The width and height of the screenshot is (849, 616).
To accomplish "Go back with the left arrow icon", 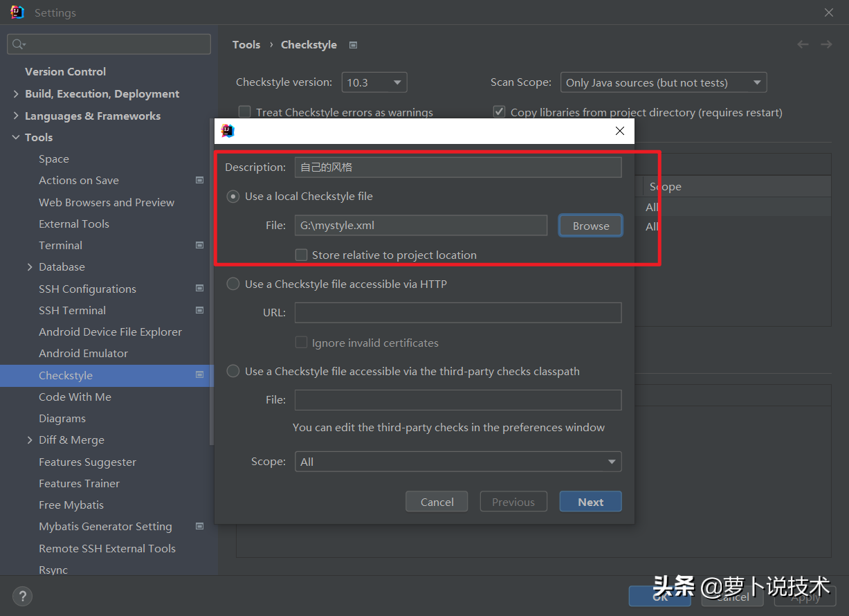I will click(x=803, y=44).
